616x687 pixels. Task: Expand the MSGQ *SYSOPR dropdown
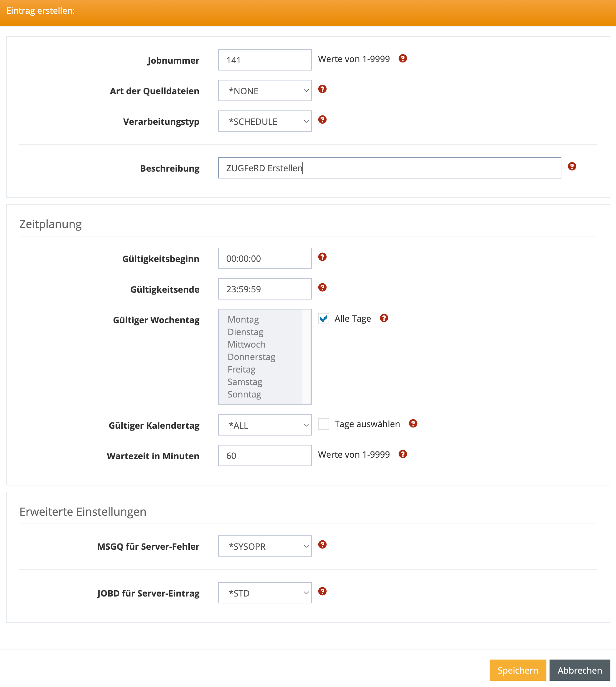point(265,546)
